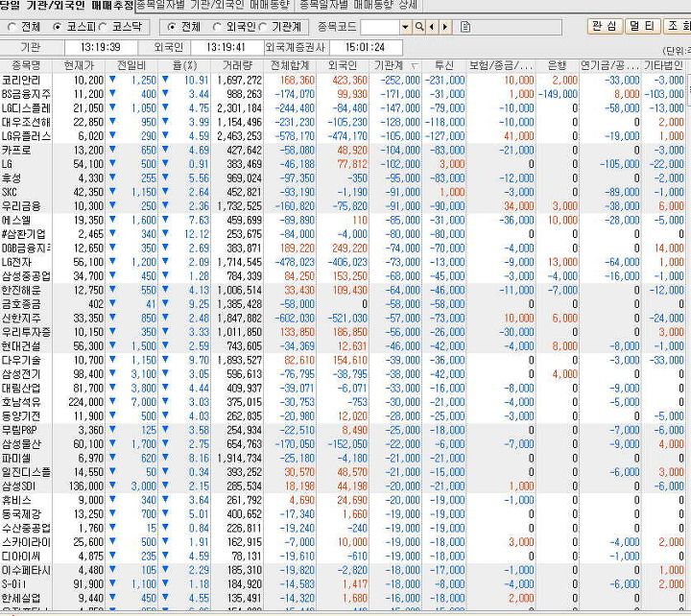Select the 후성 stock name

click(12, 178)
